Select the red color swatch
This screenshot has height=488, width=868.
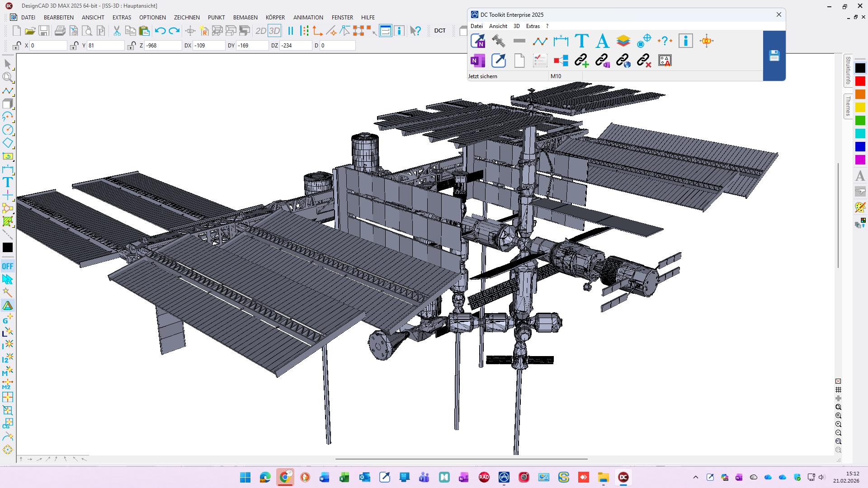pos(860,81)
